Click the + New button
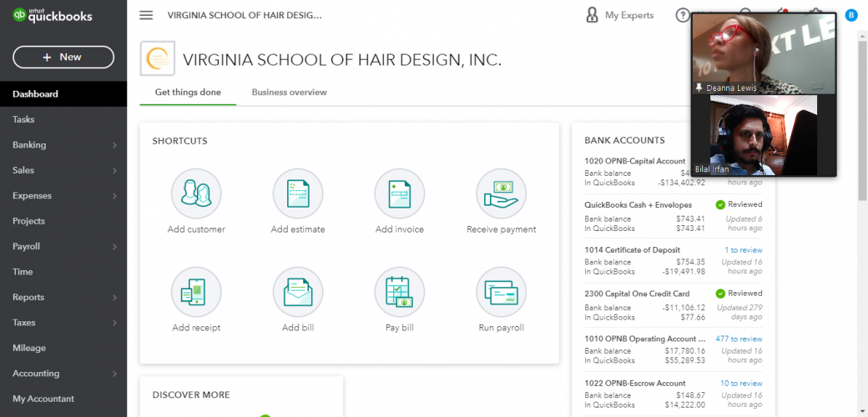868x417 pixels. (63, 57)
